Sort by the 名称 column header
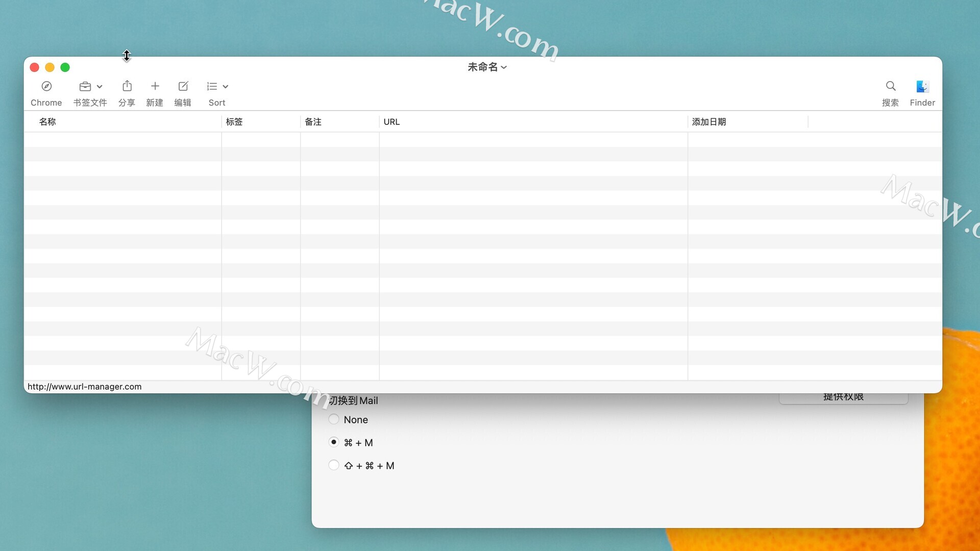The width and height of the screenshot is (980, 551). 122,122
